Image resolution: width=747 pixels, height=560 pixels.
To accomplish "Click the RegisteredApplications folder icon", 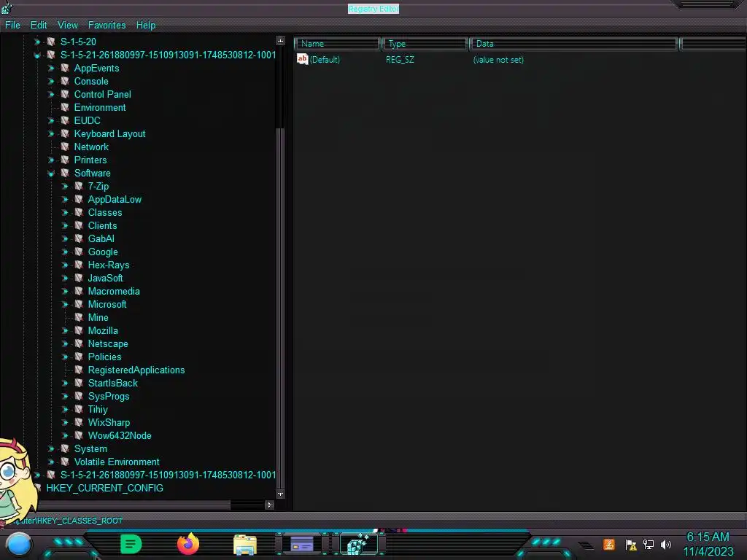I will [79, 370].
